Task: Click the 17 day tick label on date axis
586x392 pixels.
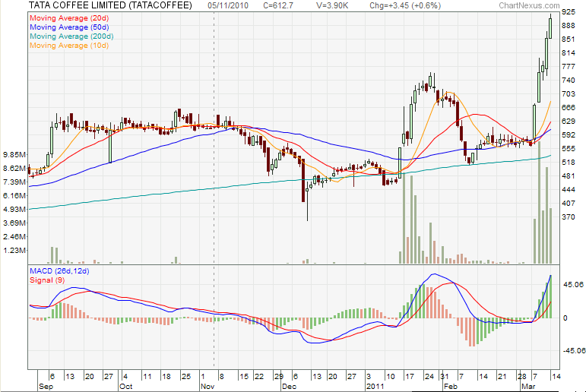Action: click(410, 376)
